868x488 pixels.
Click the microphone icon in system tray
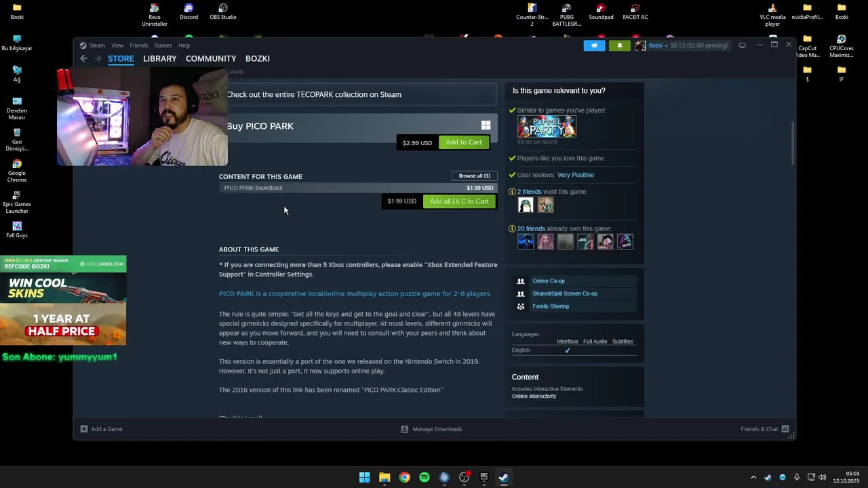797,477
